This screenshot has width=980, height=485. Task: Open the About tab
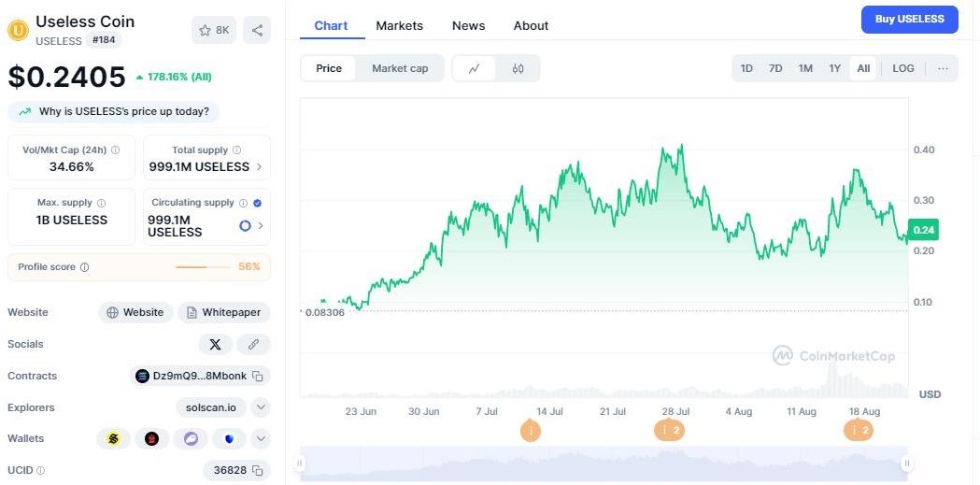(531, 25)
